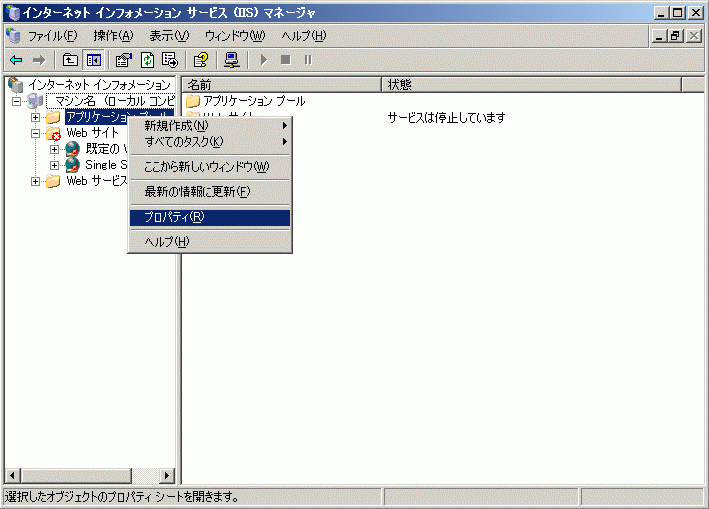Click the Single S site globe icon
The image size is (709, 509).
(x=72, y=165)
